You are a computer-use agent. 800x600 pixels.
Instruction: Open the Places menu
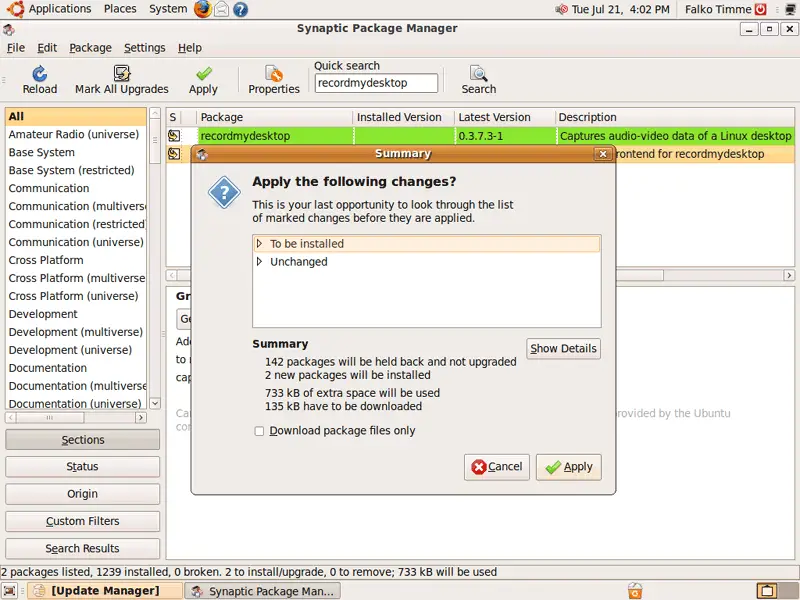click(x=120, y=9)
